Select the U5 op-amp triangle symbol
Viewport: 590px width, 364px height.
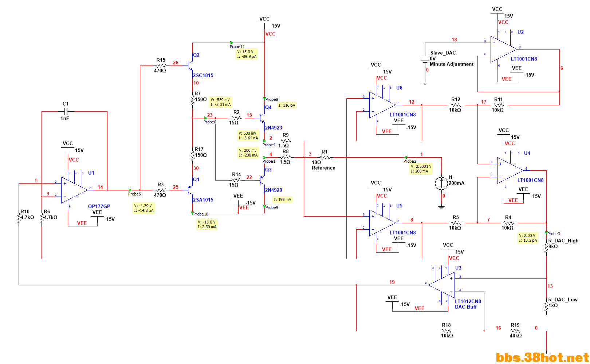pyautogui.click(x=382, y=223)
